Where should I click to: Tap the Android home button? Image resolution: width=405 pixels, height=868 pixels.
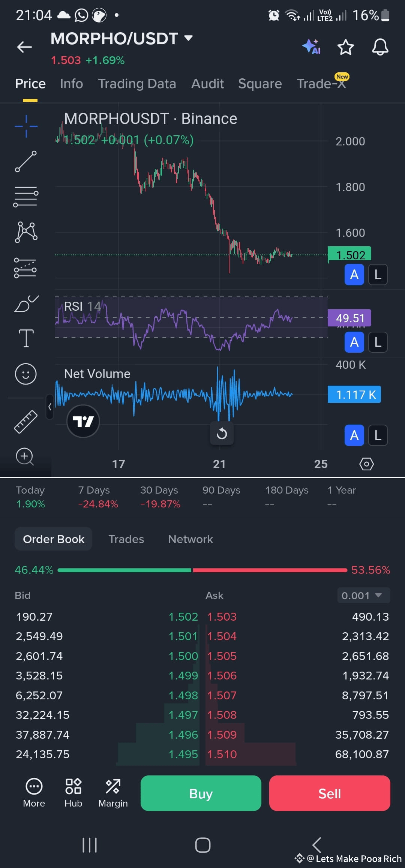(202, 845)
